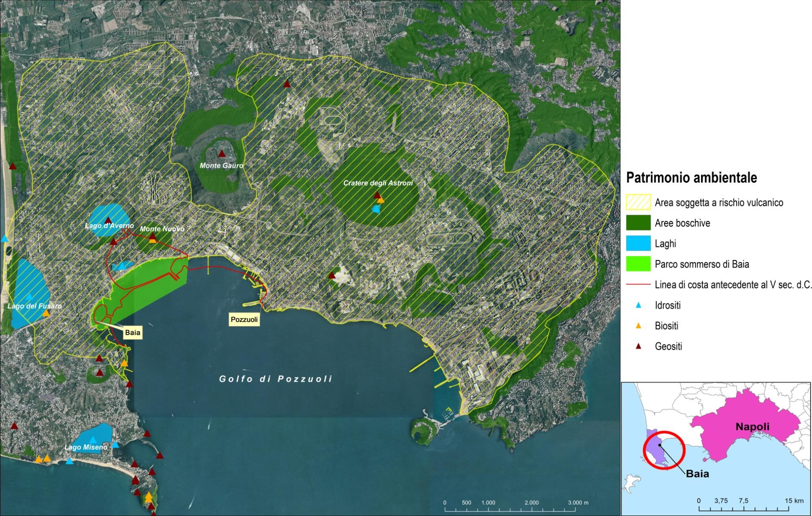Click the bright green Parco sommerso legend swatch

click(638, 264)
